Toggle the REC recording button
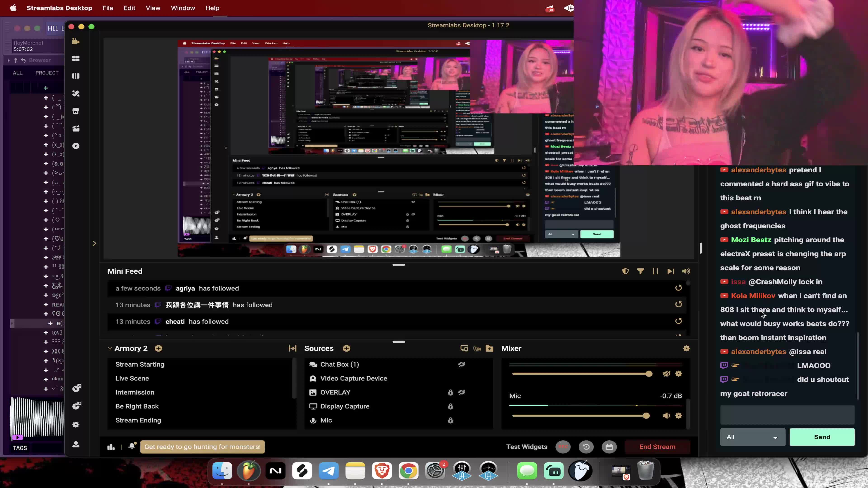Screen dimensions: 868x488 pyautogui.click(x=563, y=447)
